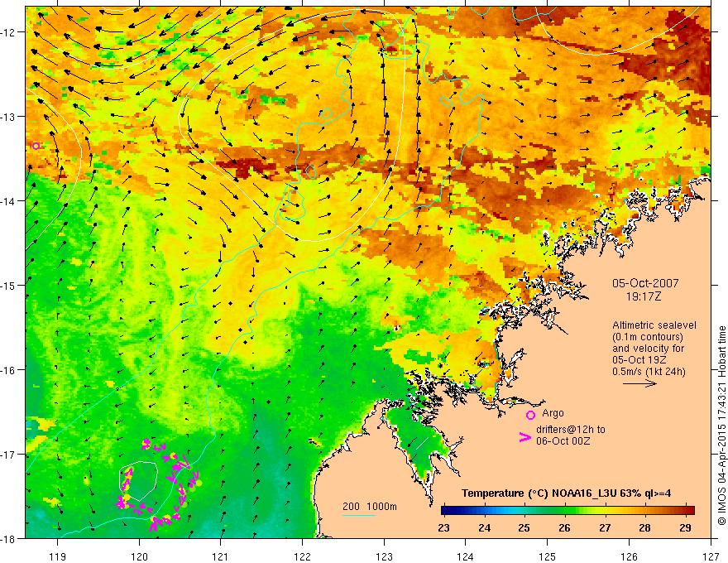Click the "0.5m/s (1kt 24h)" text

pyautogui.click(x=649, y=372)
